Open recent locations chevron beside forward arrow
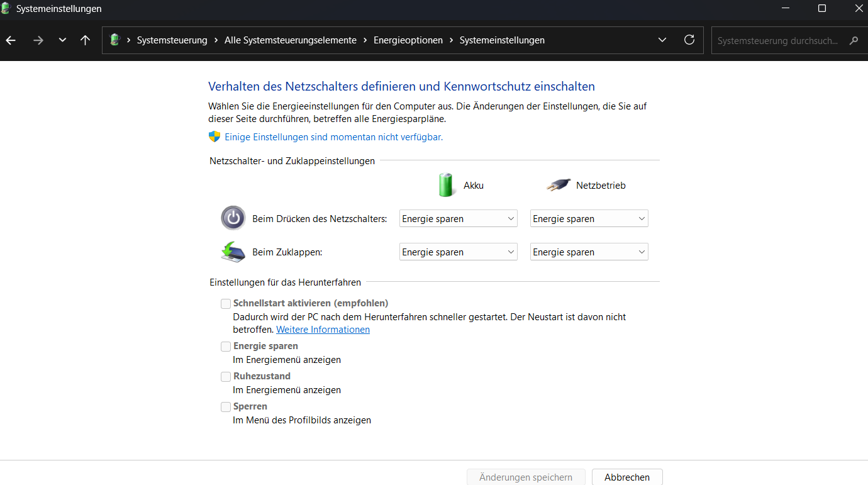 (62, 40)
